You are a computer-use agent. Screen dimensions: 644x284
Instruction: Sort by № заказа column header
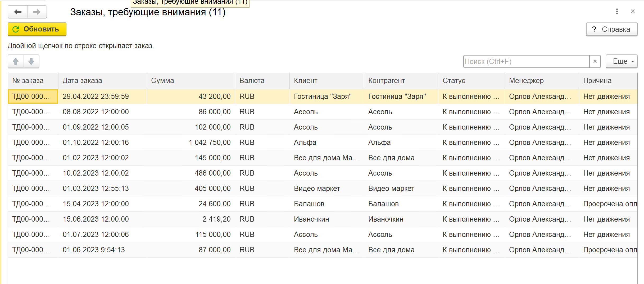pyautogui.click(x=33, y=81)
